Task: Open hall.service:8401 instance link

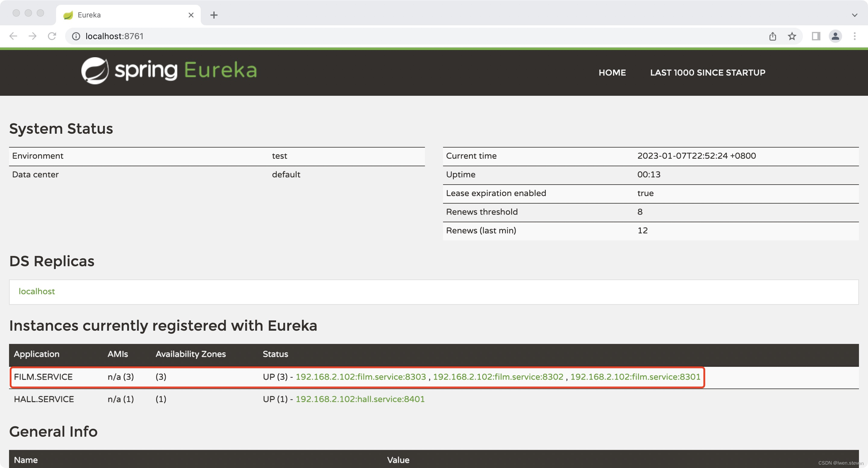Action: [360, 399]
